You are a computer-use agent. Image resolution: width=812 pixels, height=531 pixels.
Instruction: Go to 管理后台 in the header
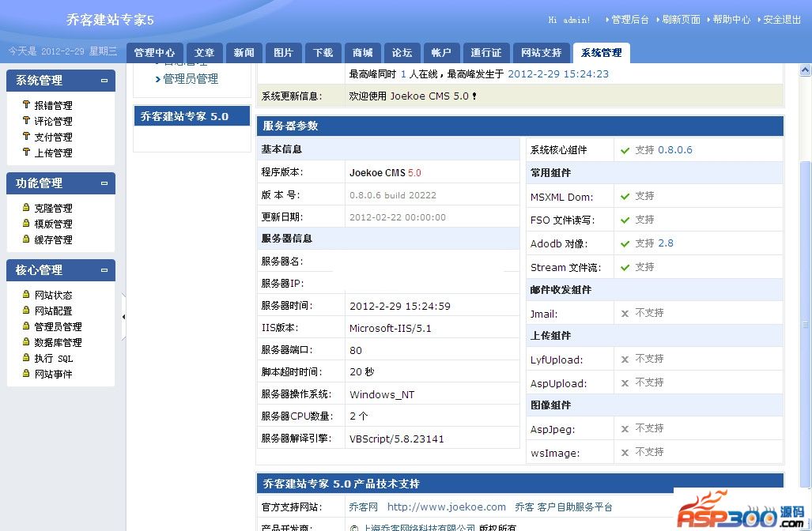click(629, 20)
